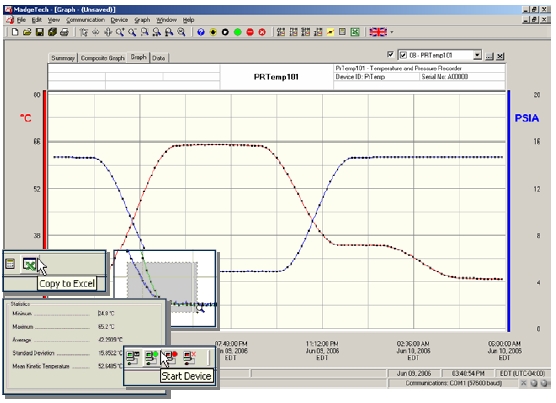The image size is (556, 403).
Task: Uncheck the 08 - PRTemp101 checkbox
Action: (x=403, y=55)
